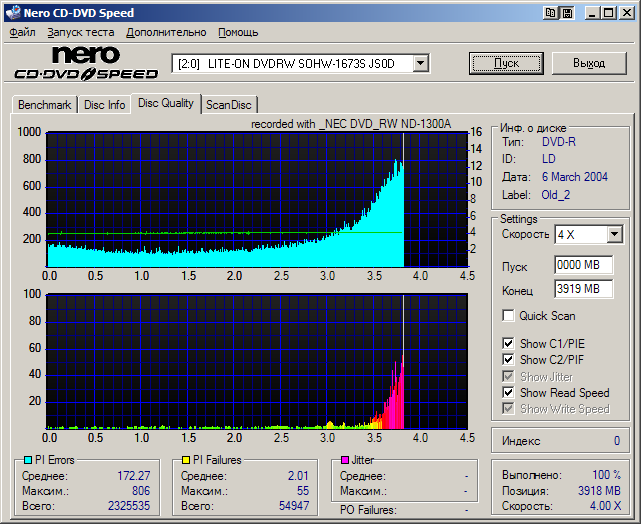Image resolution: width=641 pixels, height=524 pixels.
Task: Uncheck Show C1/PIE option
Action: [509, 344]
